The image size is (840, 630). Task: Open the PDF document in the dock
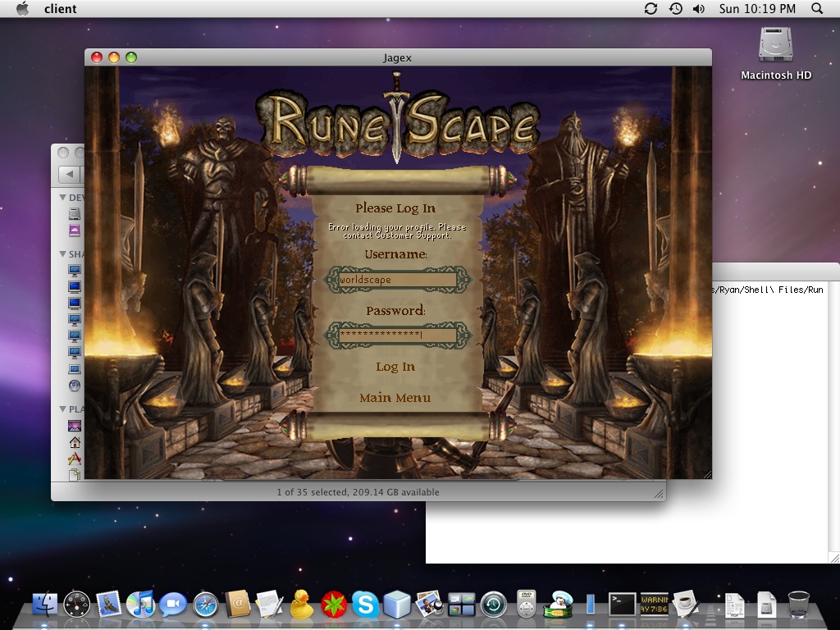pos(734,605)
